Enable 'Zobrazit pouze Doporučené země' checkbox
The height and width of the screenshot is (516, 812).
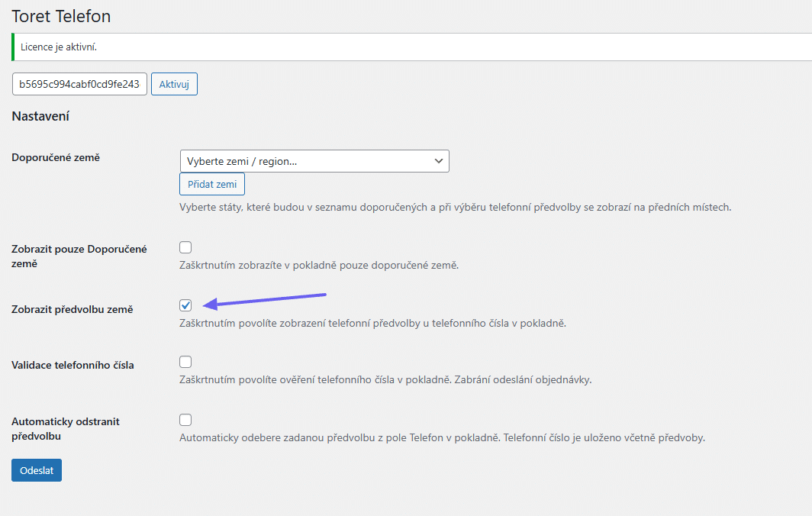coord(185,247)
